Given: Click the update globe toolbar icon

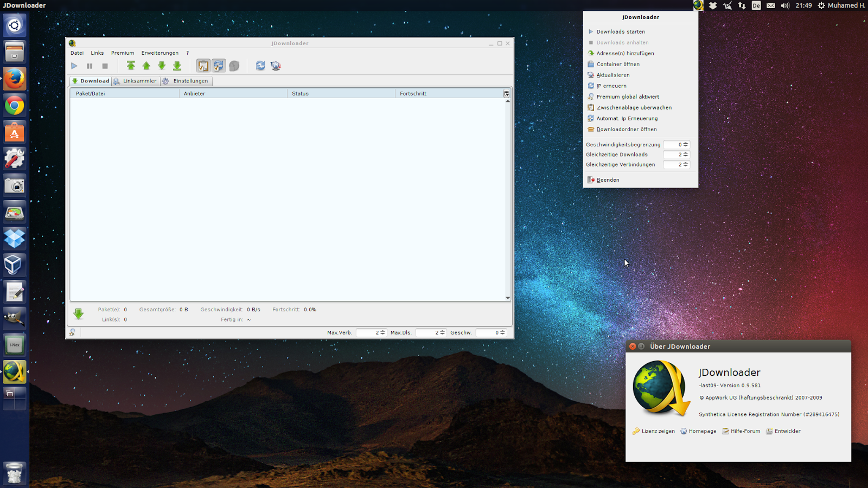Looking at the screenshot, I should tap(276, 66).
